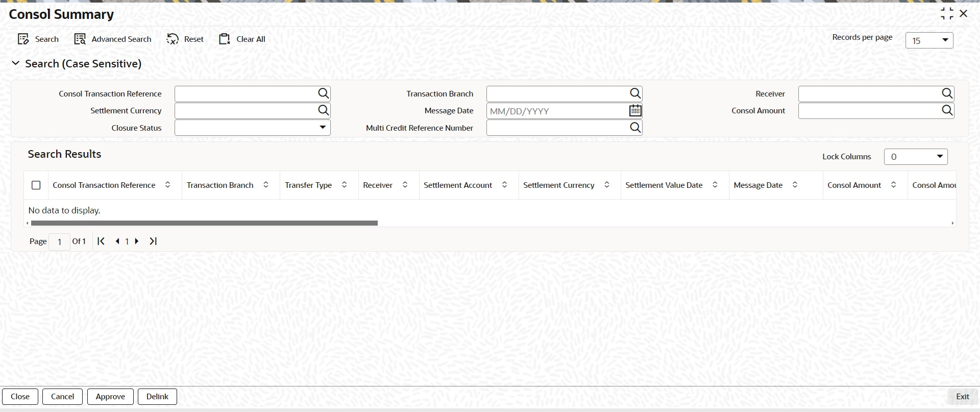
Task: Sort by Transaction Branch column
Action: [266, 185]
